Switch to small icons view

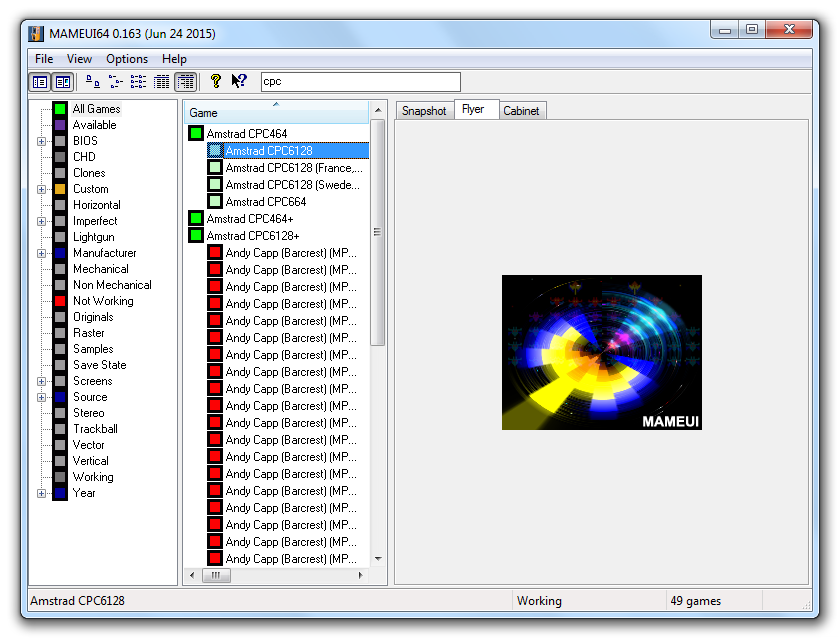coord(115,81)
